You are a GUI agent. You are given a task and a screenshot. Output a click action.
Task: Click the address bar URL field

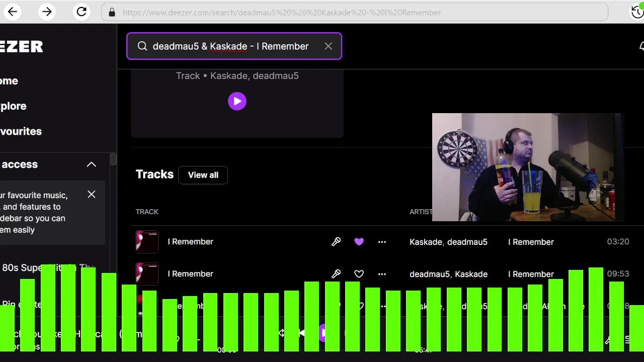point(355,12)
